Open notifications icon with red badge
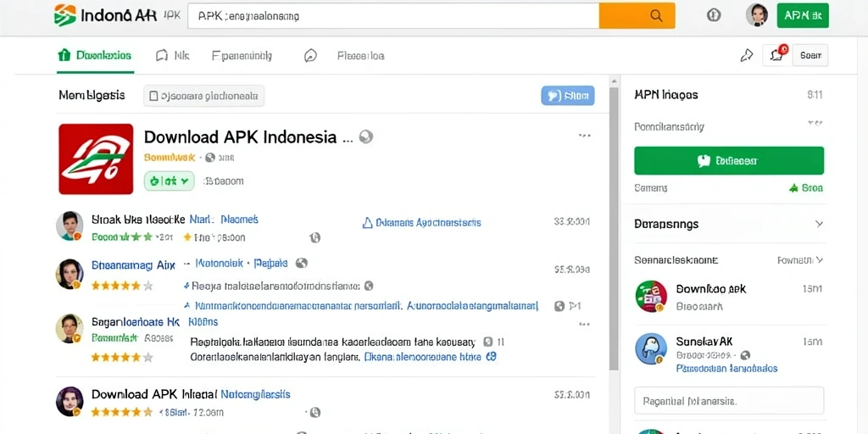The width and height of the screenshot is (868, 434). click(776, 54)
